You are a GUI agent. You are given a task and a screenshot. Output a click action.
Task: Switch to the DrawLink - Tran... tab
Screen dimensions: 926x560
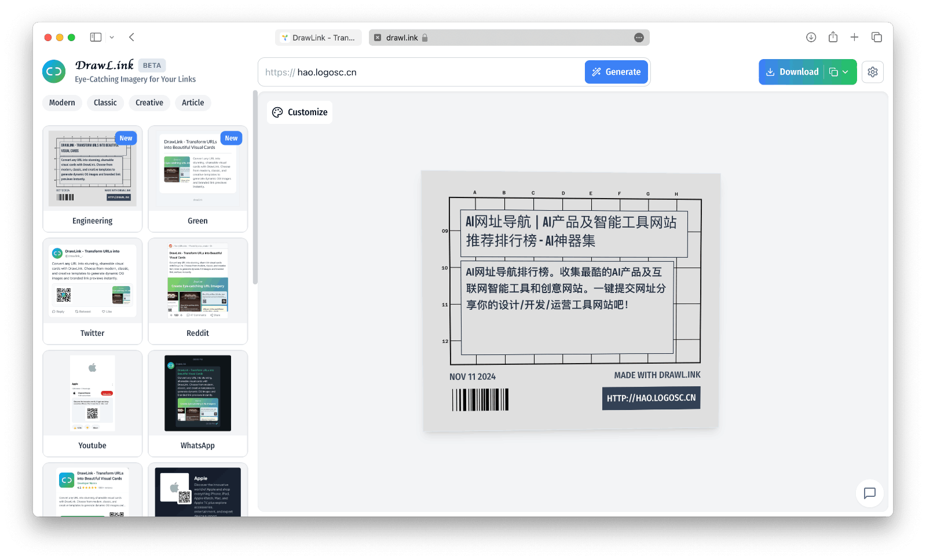click(x=319, y=38)
